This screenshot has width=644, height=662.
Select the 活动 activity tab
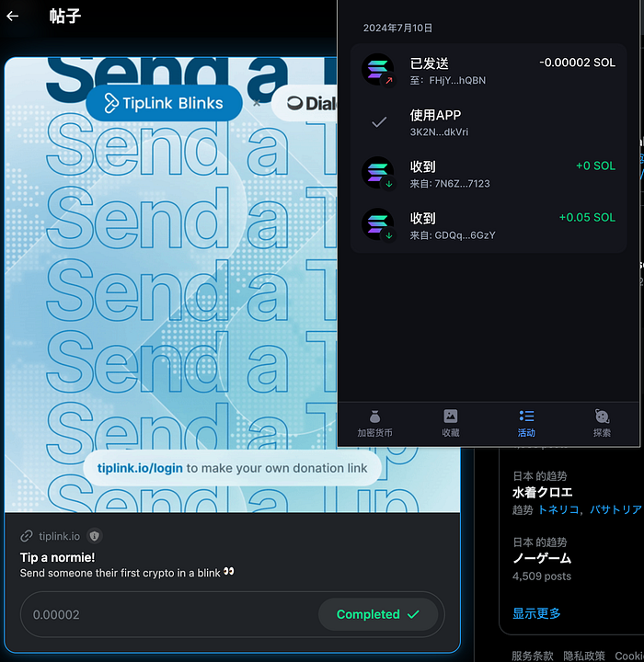click(x=526, y=424)
